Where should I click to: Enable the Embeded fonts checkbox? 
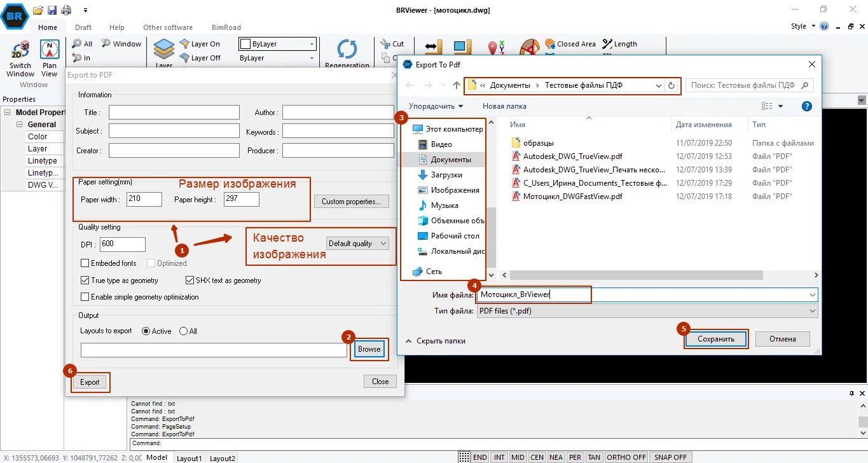(85, 263)
